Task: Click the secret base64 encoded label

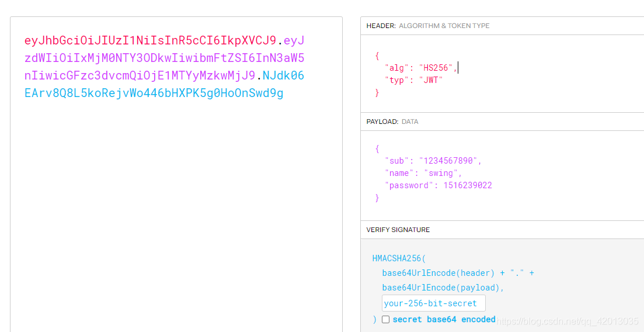Action: point(444,320)
